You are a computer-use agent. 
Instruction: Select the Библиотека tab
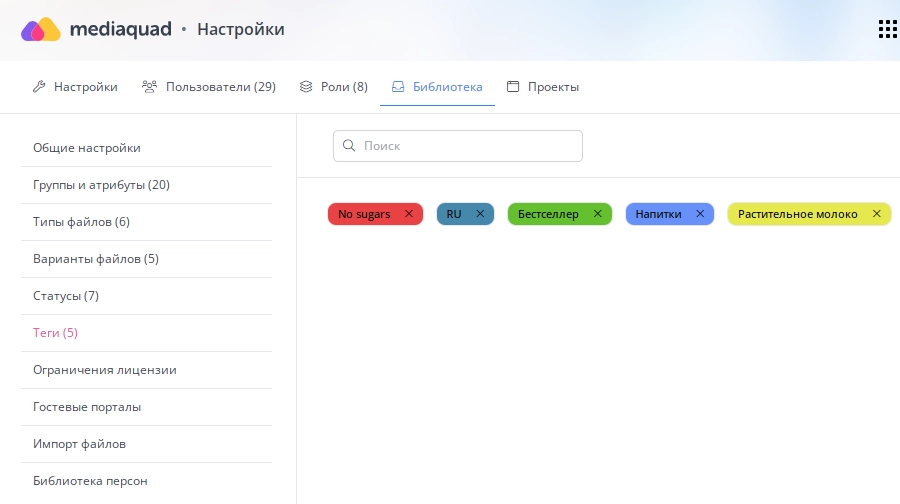click(x=437, y=87)
